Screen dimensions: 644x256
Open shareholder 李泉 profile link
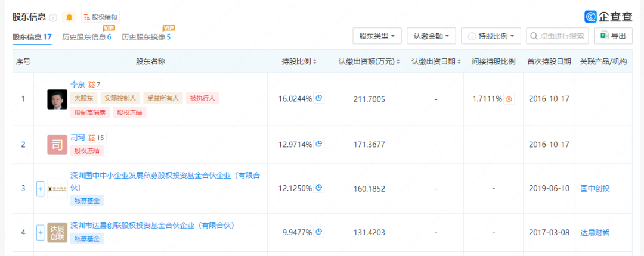click(78, 85)
